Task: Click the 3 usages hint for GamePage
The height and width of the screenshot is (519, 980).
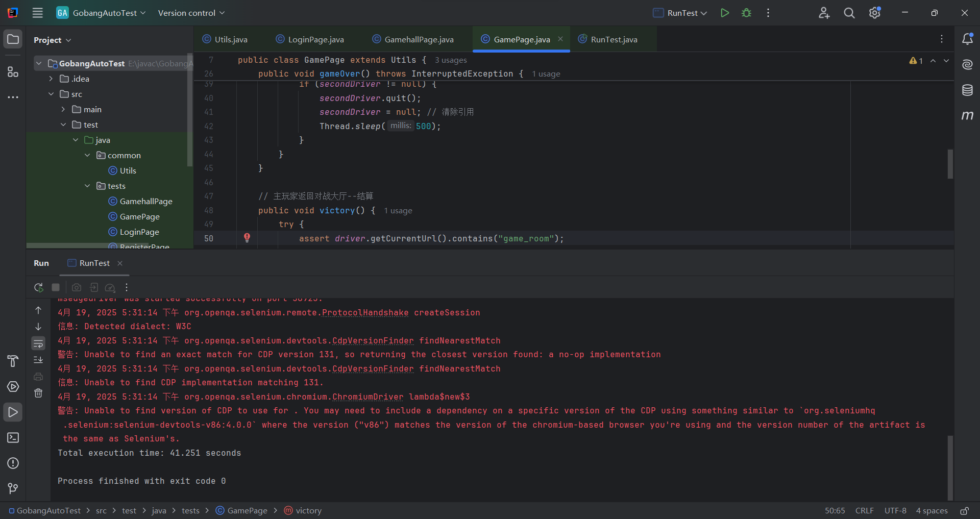Action: [451, 60]
